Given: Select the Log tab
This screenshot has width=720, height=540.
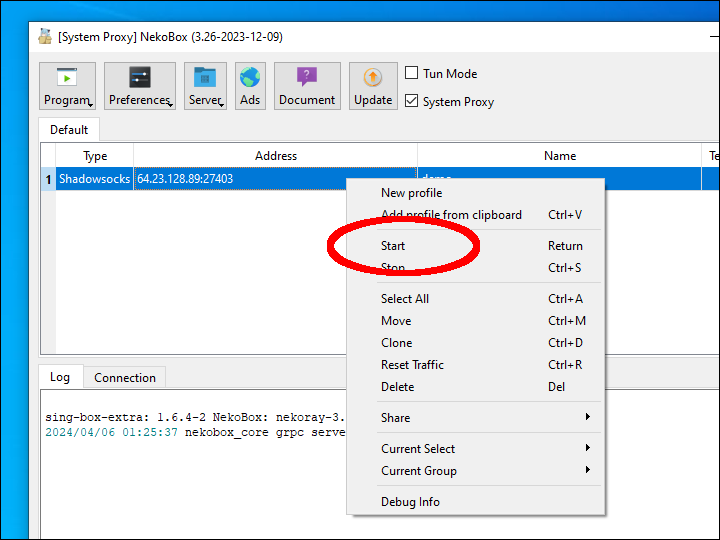Looking at the screenshot, I should click(60, 377).
